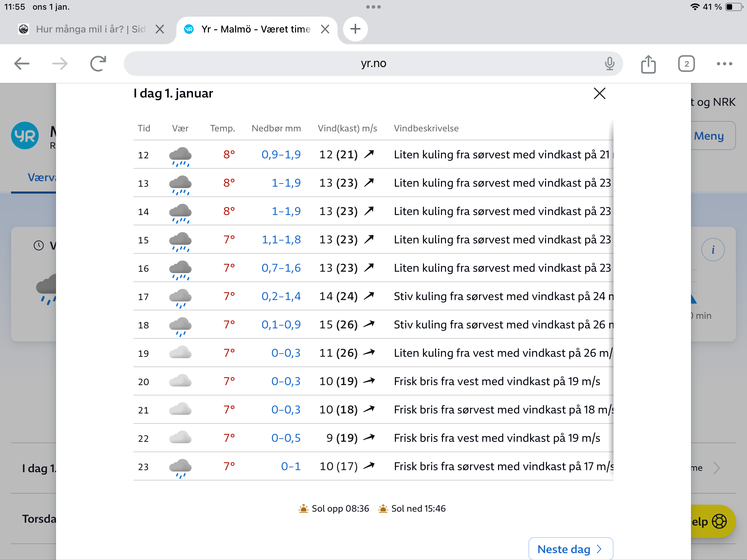Image resolution: width=747 pixels, height=560 pixels.
Task: Click wind value '15 (26)'
Action: tap(339, 325)
